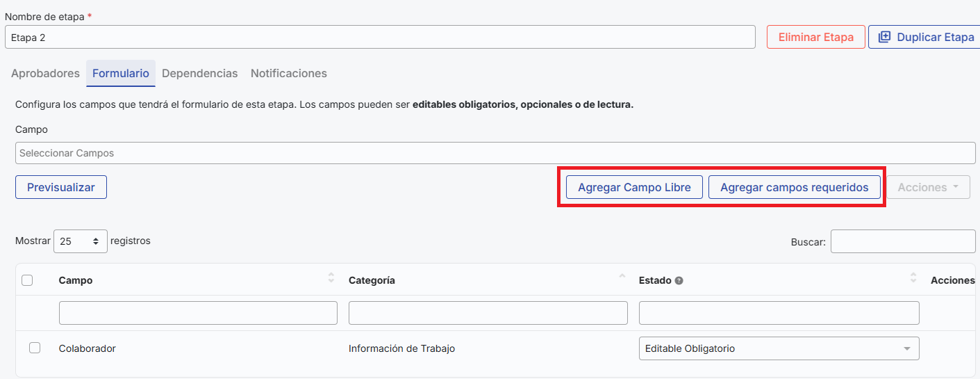980x379 pixels.
Task: Open the Seleccionar Campos selector
Action: tap(495, 153)
